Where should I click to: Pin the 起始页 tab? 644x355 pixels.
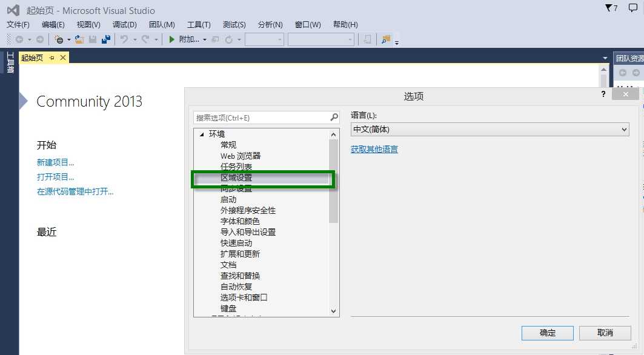tap(51, 58)
